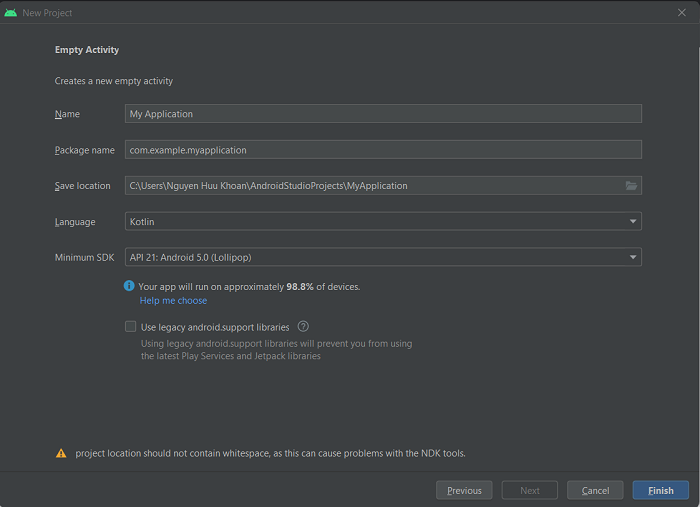The width and height of the screenshot is (700, 507).
Task: Click the Use legacy android.support libraries label
Action: pyautogui.click(x=215, y=327)
